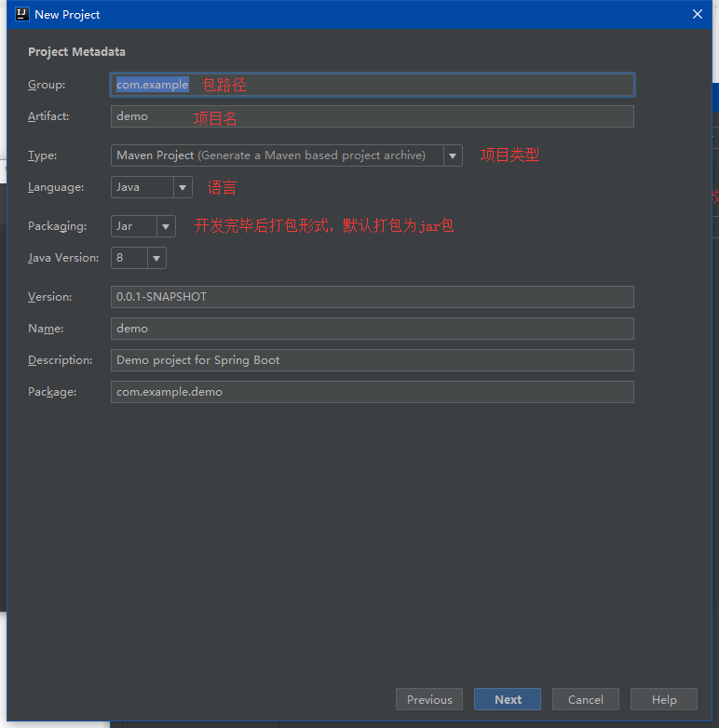Cancel the New Project wizard
719x728 pixels.
tap(586, 699)
